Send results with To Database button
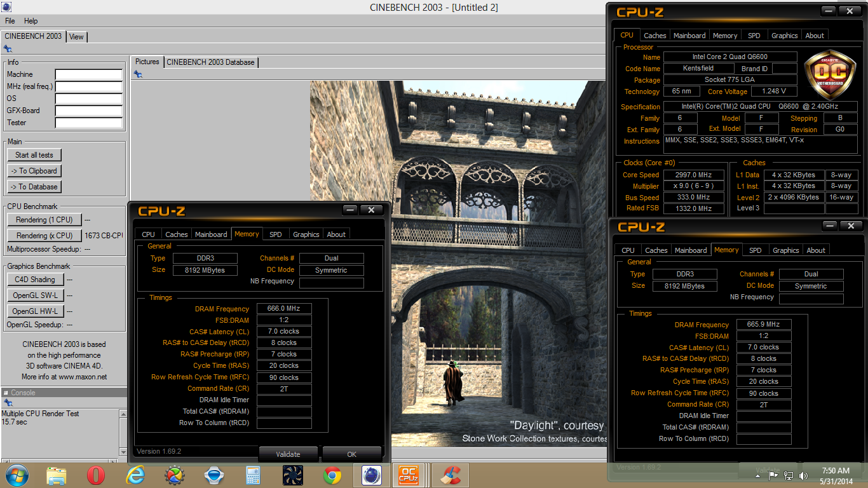The image size is (868, 488). pyautogui.click(x=34, y=187)
